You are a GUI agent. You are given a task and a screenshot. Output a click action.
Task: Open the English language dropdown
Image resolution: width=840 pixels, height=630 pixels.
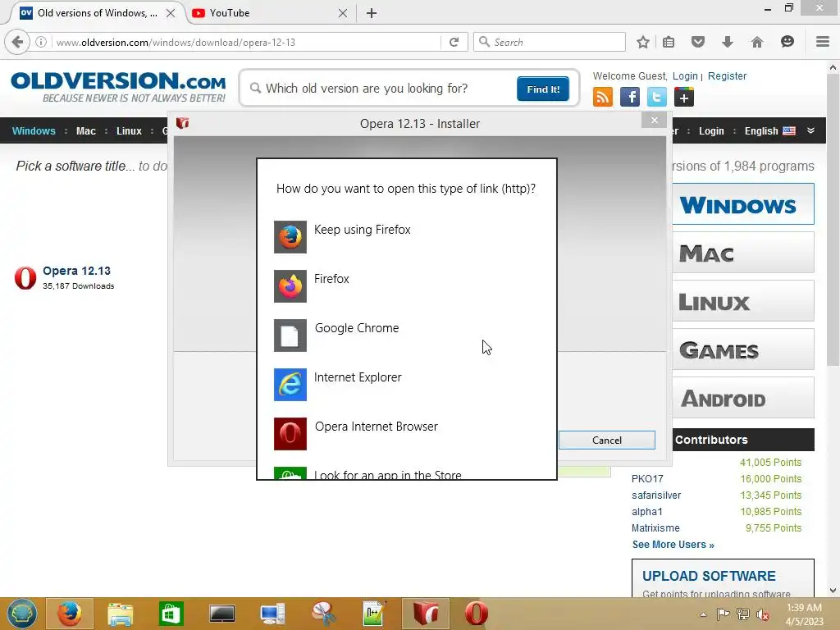point(769,130)
